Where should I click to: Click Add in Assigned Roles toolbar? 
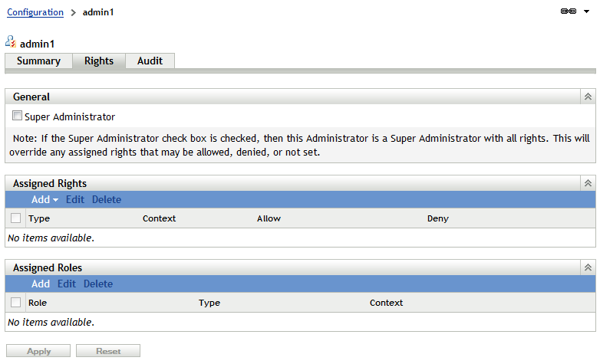click(x=41, y=284)
